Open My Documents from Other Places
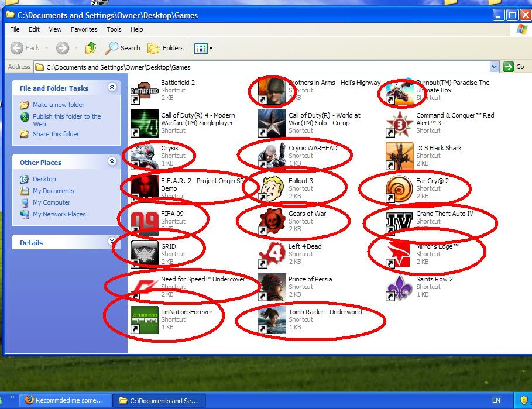This screenshot has width=532, height=409. click(53, 191)
